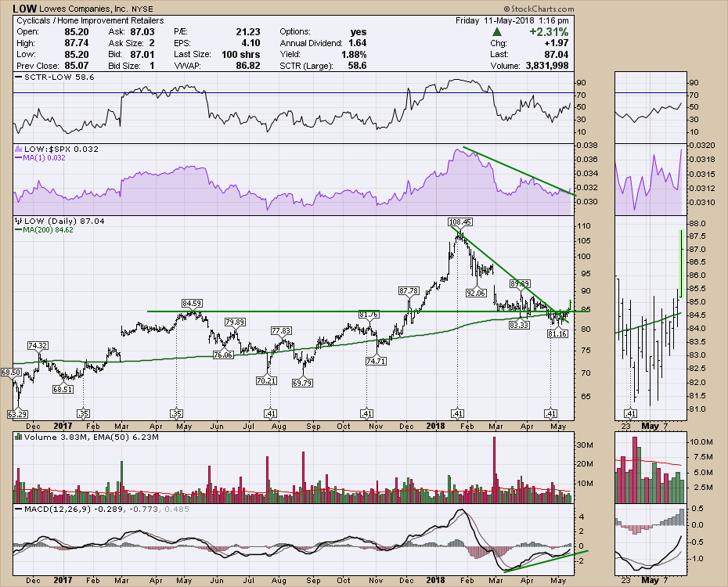
Task: Click the latest green candle in the zoom panel
Action: [x=681, y=263]
